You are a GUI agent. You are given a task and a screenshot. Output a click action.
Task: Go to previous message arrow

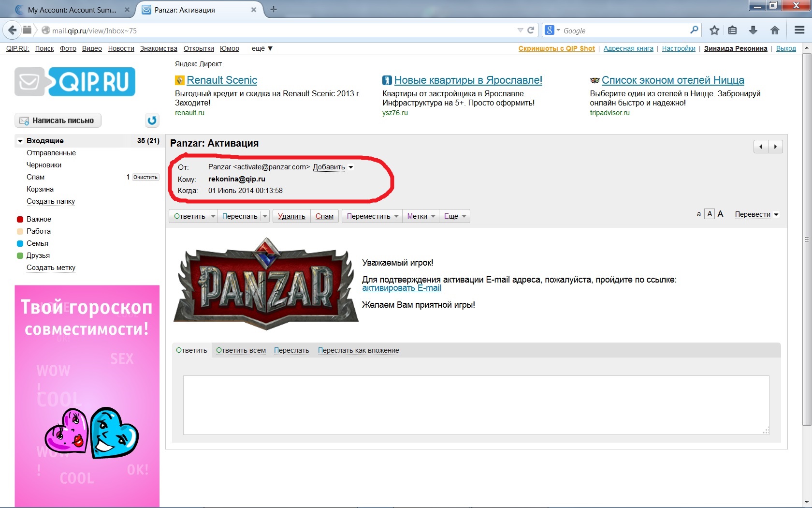pos(761,147)
